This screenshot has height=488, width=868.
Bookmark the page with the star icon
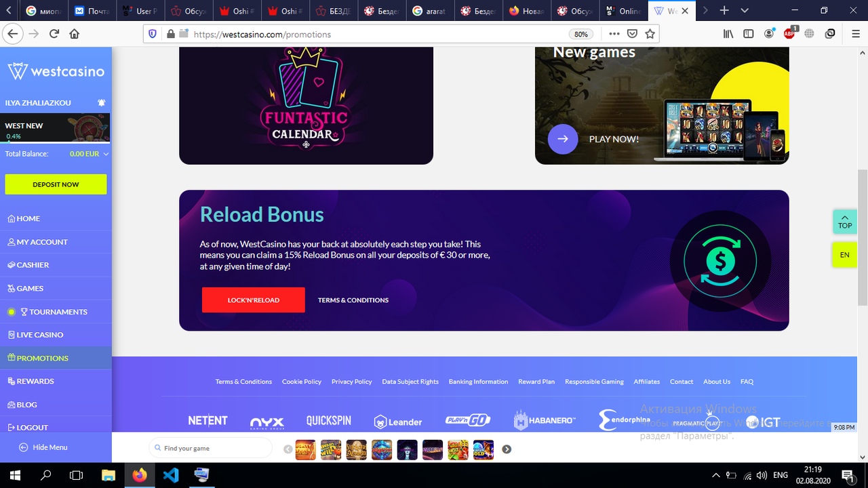coord(650,34)
